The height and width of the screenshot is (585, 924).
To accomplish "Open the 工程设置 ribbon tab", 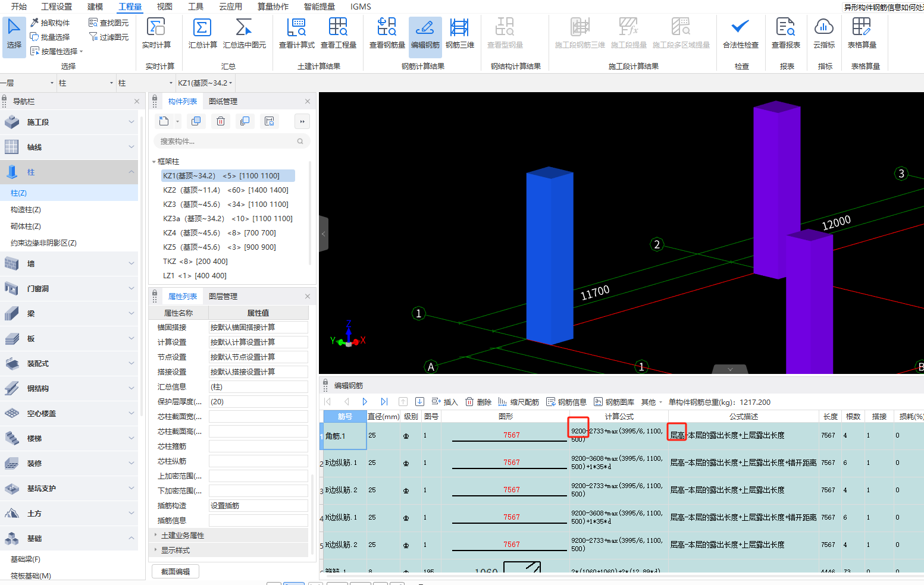I will 57,7.
